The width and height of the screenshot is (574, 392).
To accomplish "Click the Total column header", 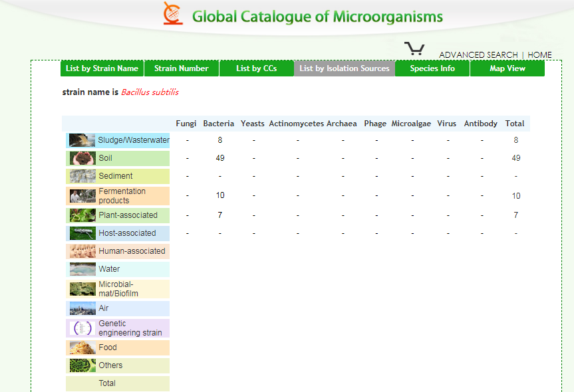I will (x=515, y=124).
